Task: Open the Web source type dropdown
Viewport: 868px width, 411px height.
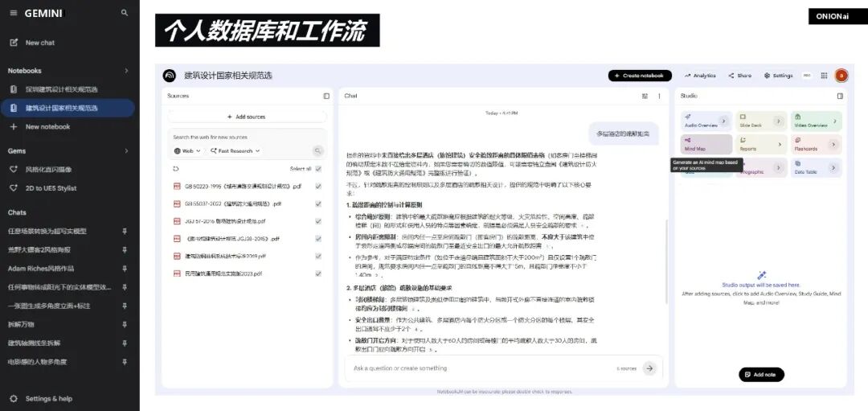Action: pos(187,151)
